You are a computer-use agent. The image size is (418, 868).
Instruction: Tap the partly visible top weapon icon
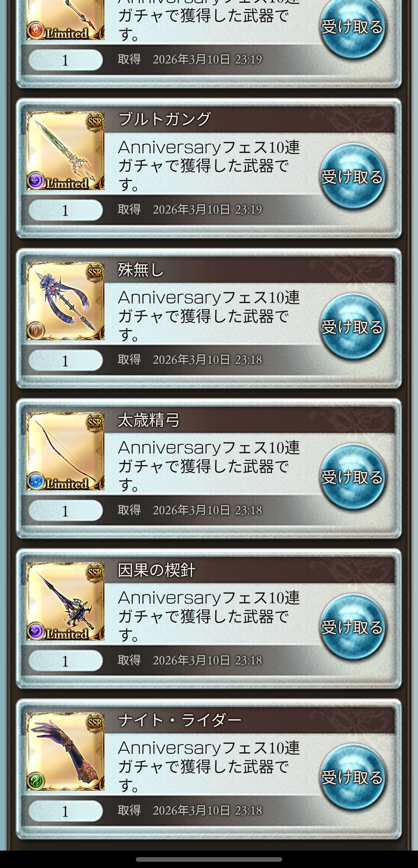(65, 19)
